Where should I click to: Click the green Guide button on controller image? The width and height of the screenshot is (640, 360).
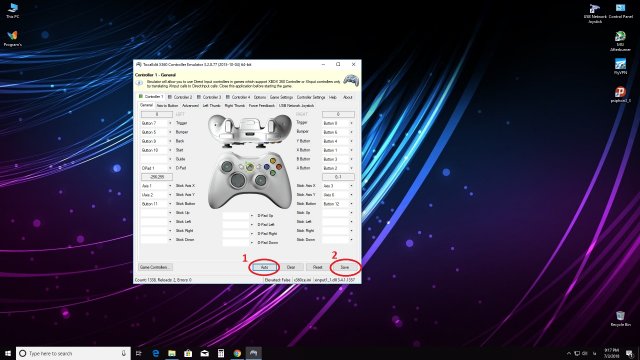tap(250, 167)
